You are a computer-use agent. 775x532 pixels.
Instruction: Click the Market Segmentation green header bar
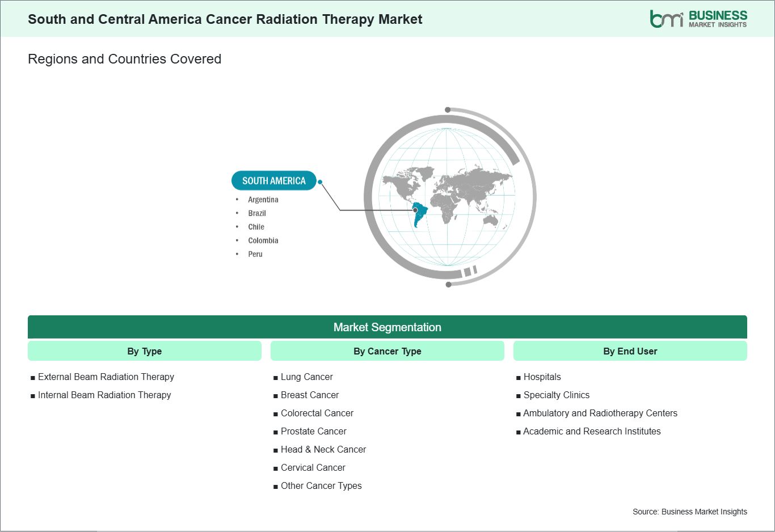[387, 327]
